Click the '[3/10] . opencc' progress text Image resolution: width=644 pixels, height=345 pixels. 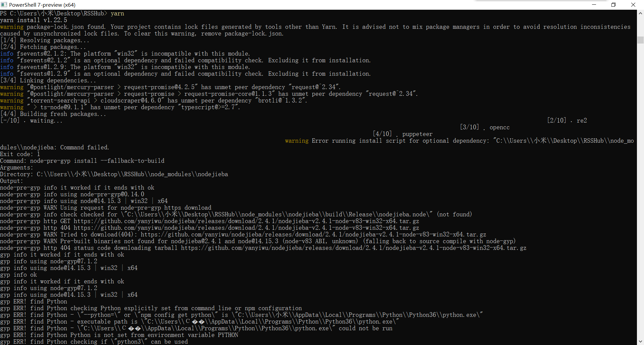pos(485,127)
